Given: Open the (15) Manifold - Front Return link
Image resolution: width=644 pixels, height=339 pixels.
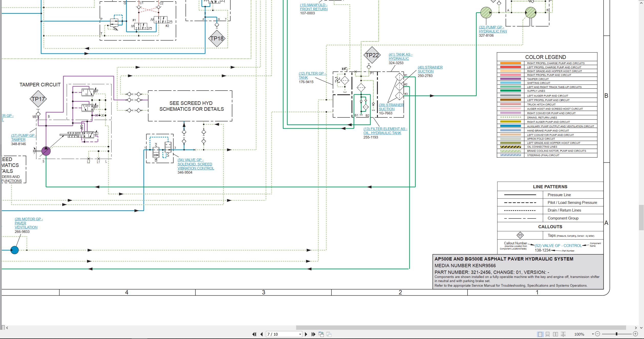Looking at the screenshot, I should [x=314, y=7].
